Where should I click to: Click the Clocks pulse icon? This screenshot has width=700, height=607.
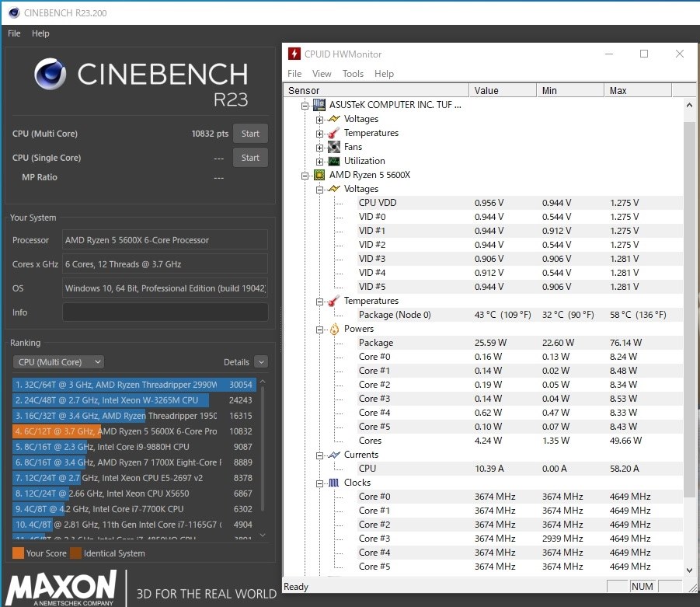pos(334,483)
